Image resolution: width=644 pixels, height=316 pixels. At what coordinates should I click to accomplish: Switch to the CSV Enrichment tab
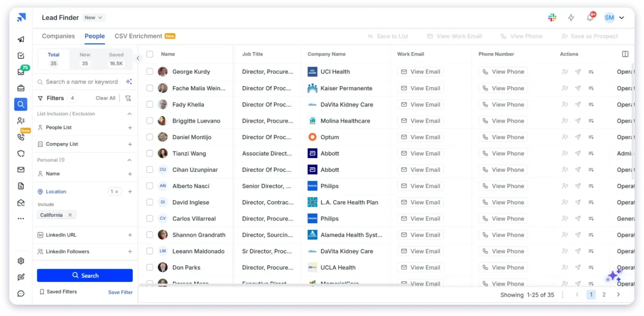tap(145, 36)
